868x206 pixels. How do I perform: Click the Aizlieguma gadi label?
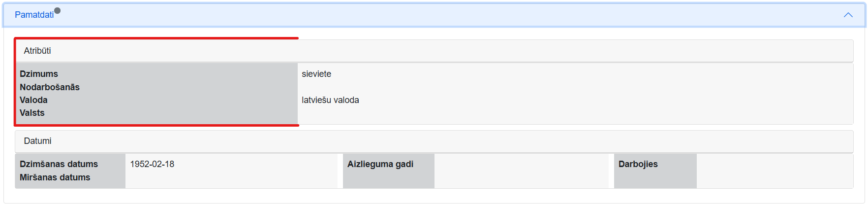380,164
